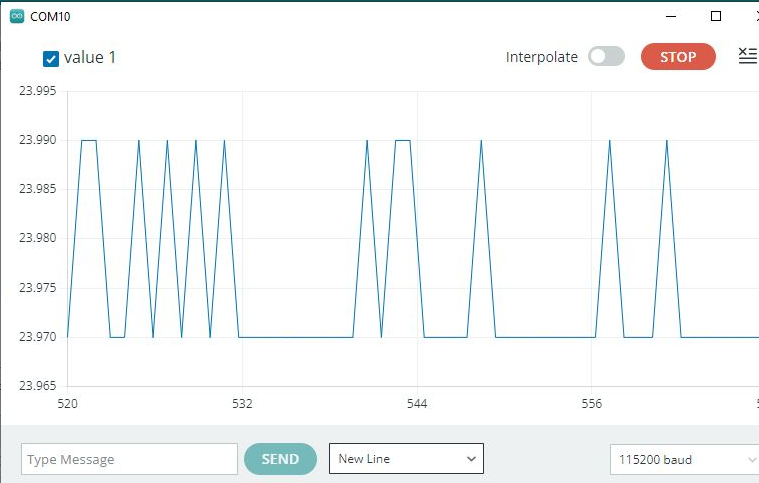
Task: Toggle the Interpolate switch
Action: (x=606, y=56)
